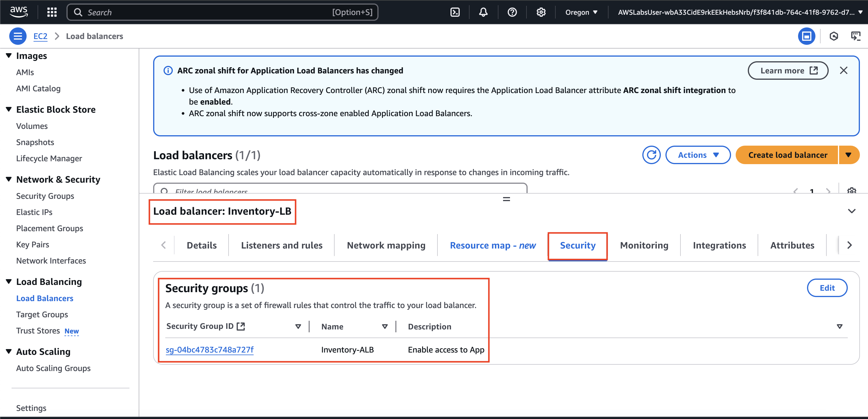Image resolution: width=868 pixels, height=419 pixels.
Task: Collapse the Auto Scaling section
Action: tap(9, 352)
